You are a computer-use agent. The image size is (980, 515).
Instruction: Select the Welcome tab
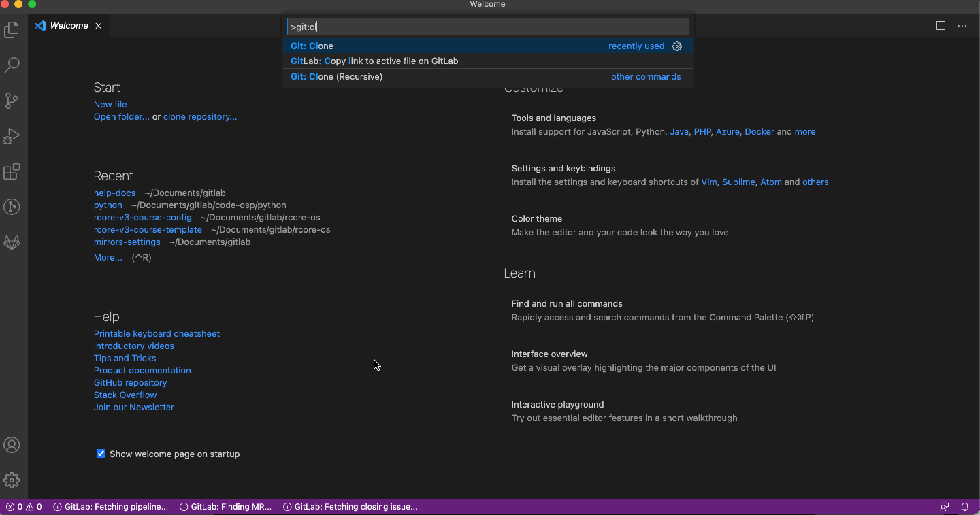click(69, 26)
